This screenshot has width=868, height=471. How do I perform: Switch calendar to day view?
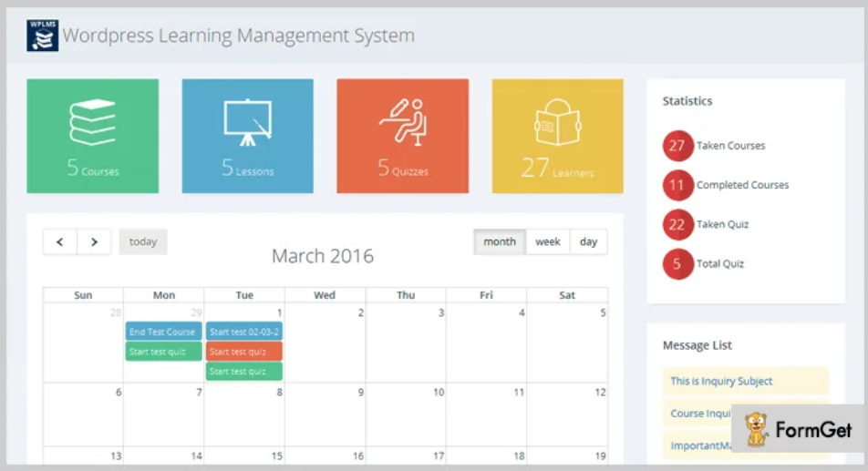coord(588,242)
